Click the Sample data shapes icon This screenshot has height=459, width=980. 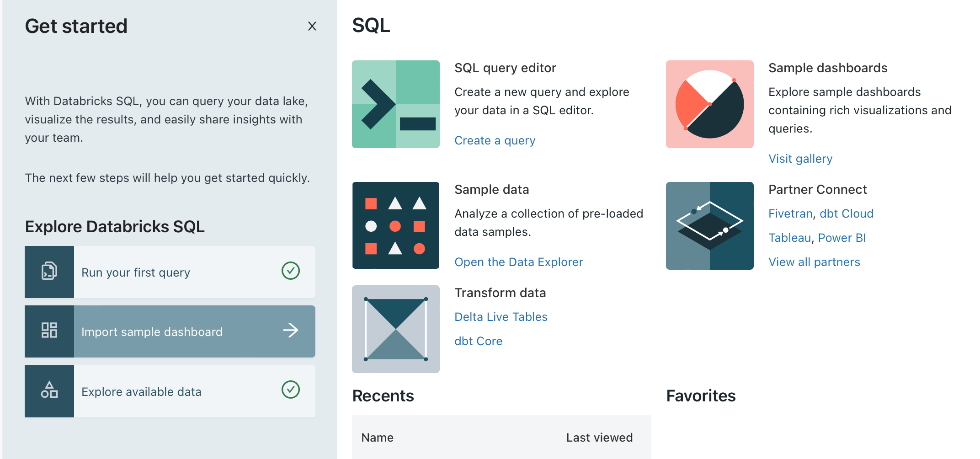coord(395,225)
